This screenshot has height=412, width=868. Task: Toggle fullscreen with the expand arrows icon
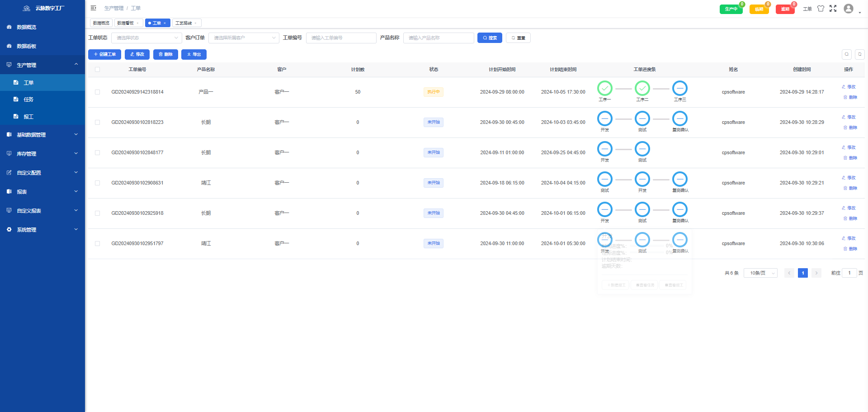point(833,9)
